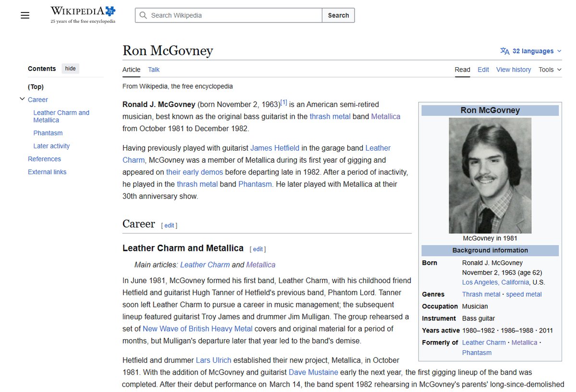Open speed metal genre link in infobox
Screen dimensions: 576x392
524,295
